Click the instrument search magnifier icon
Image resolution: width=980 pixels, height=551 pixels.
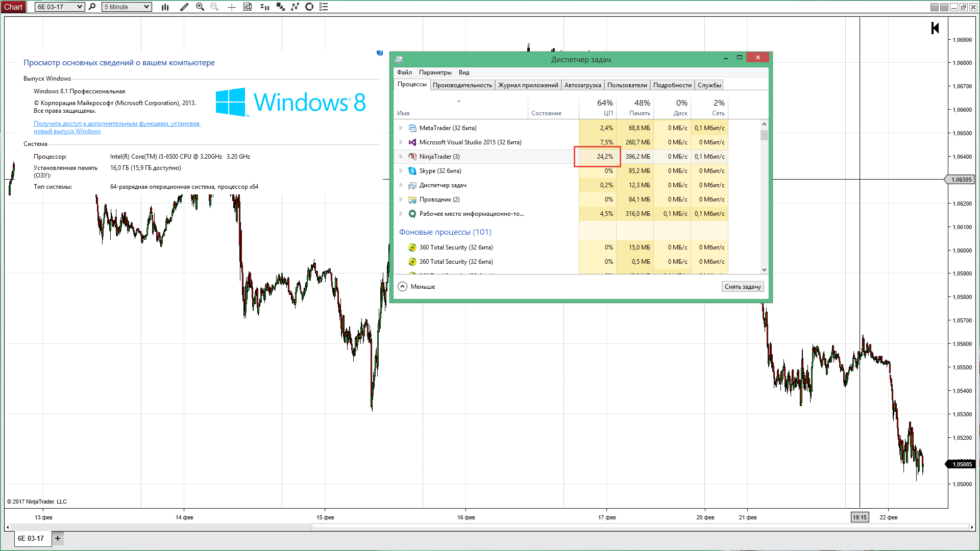tap(92, 7)
